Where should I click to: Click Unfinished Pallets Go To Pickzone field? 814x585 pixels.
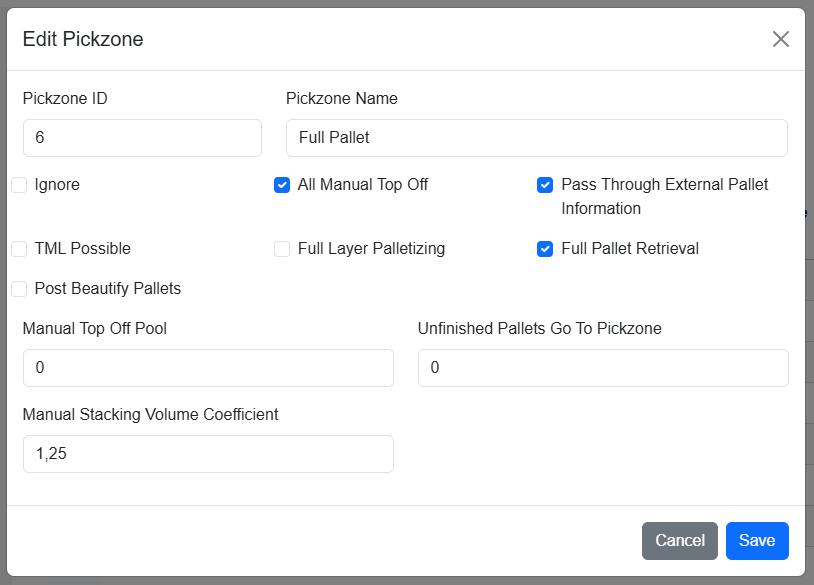pos(603,368)
